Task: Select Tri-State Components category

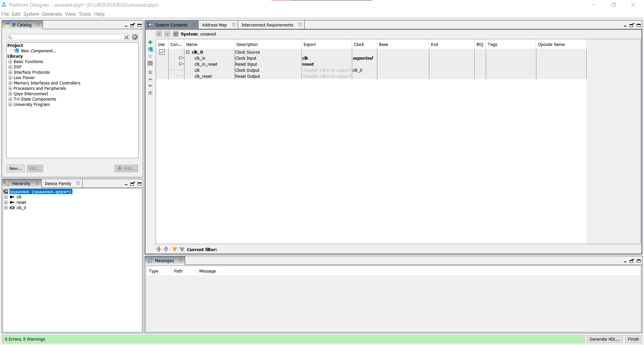Action: click(x=35, y=99)
